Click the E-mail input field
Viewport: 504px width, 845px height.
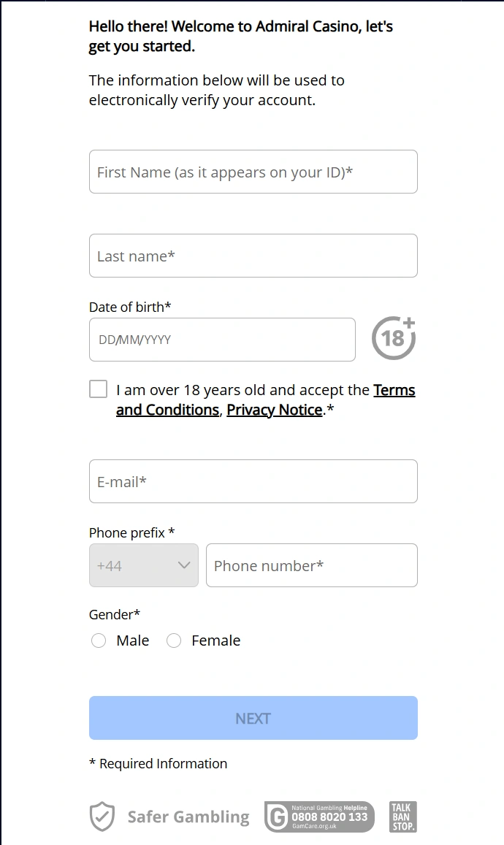(253, 481)
